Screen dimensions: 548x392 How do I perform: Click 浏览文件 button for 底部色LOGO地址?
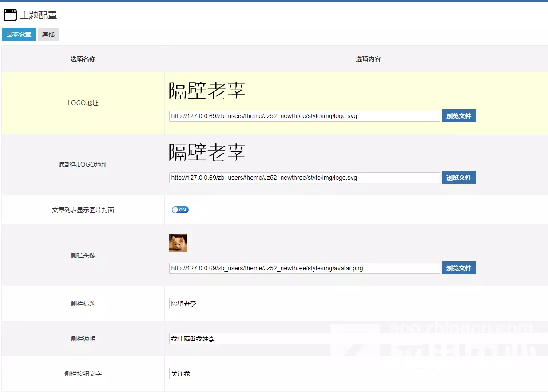458,178
